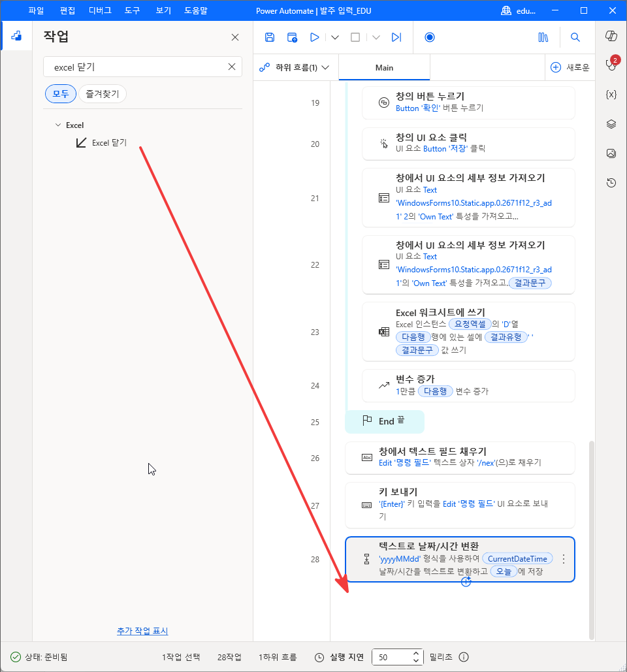This screenshot has width=627, height=672.
Task: Open the UI elements layers icon
Action: click(x=611, y=124)
